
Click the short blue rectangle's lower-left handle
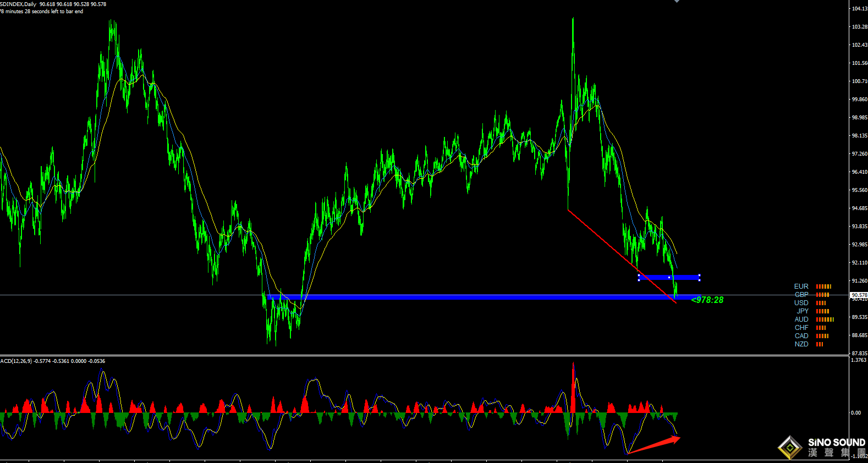[639, 280]
